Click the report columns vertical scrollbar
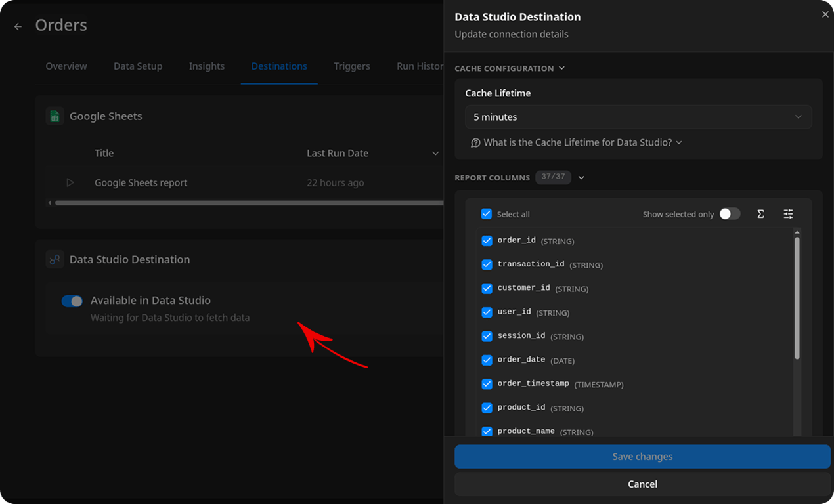The height and width of the screenshot is (504, 834). click(797, 298)
